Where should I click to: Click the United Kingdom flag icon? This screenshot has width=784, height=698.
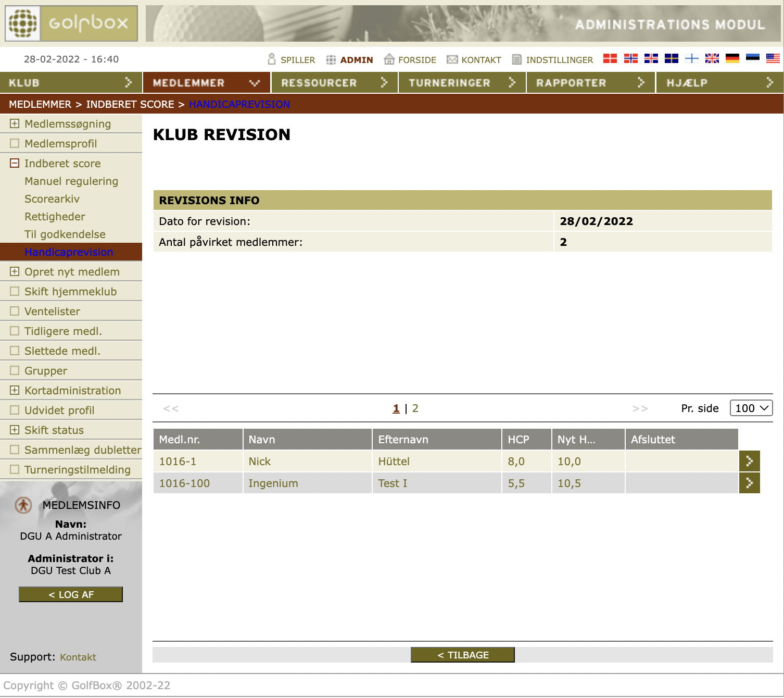pyautogui.click(x=712, y=59)
